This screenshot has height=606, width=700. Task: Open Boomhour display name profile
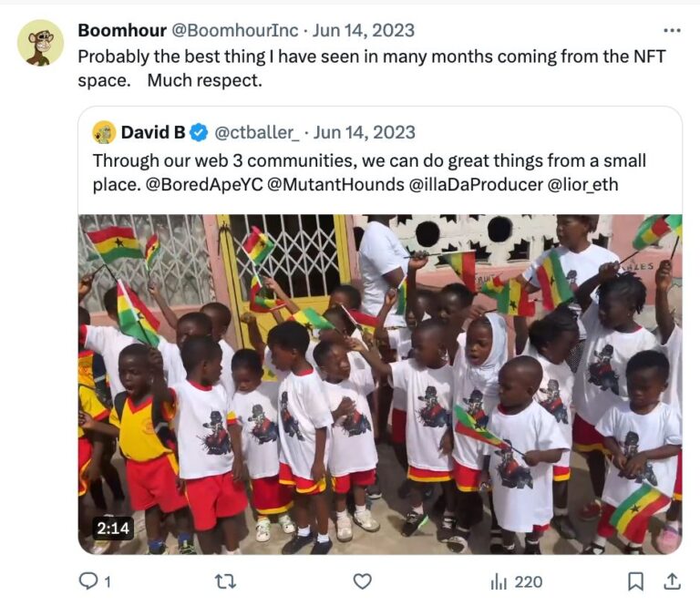coord(122,30)
